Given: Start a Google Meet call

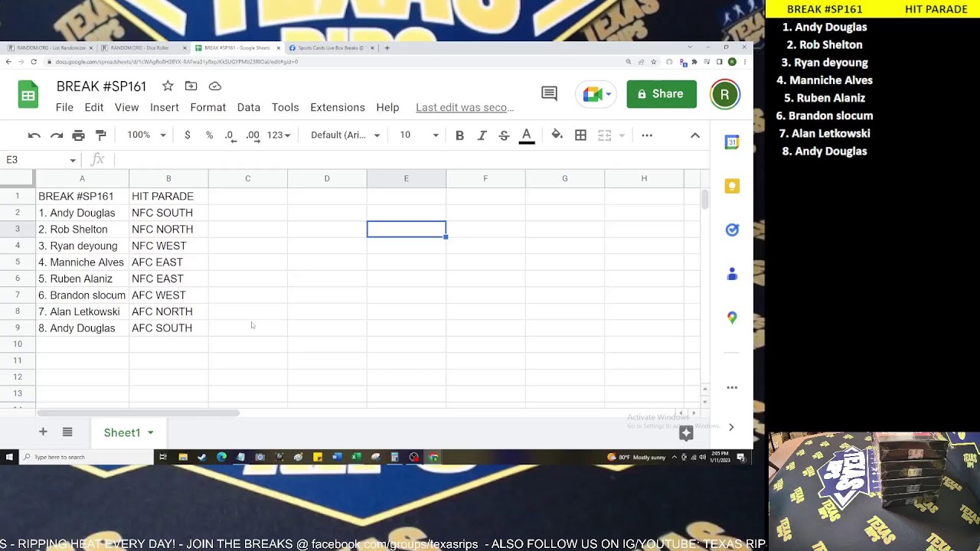Looking at the screenshot, I should [592, 94].
